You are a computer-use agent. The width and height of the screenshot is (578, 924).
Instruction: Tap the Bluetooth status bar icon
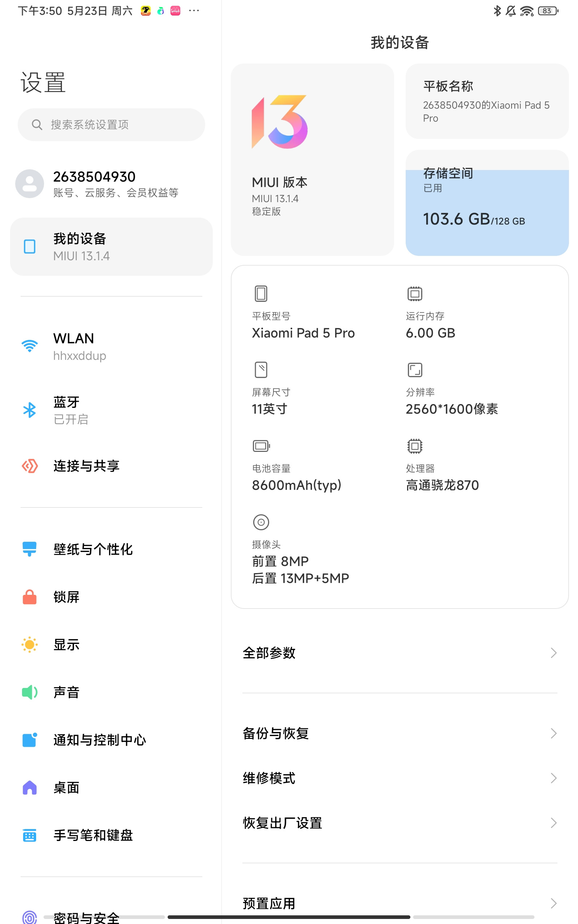[x=497, y=11]
